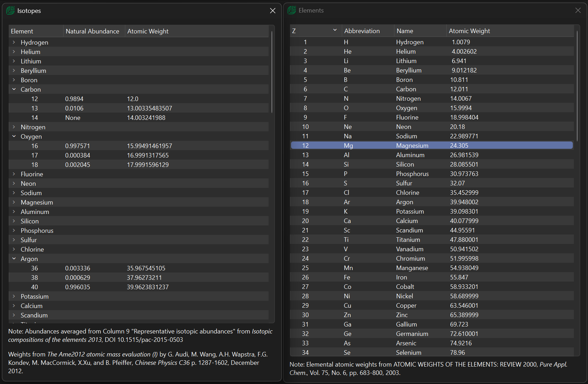Screen dimensions: 588x384
Task: Expand the Nitrogen isotope row
Action: coord(14,127)
